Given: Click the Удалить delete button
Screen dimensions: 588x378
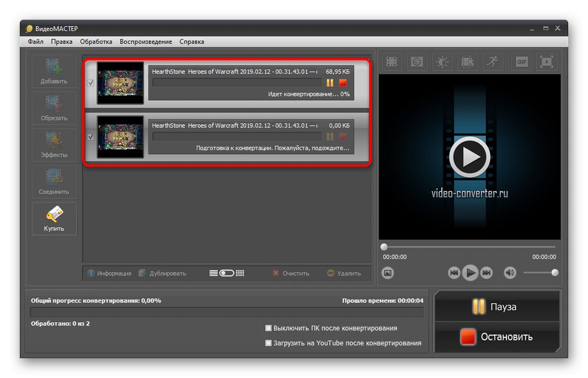Looking at the screenshot, I should 344,273.
